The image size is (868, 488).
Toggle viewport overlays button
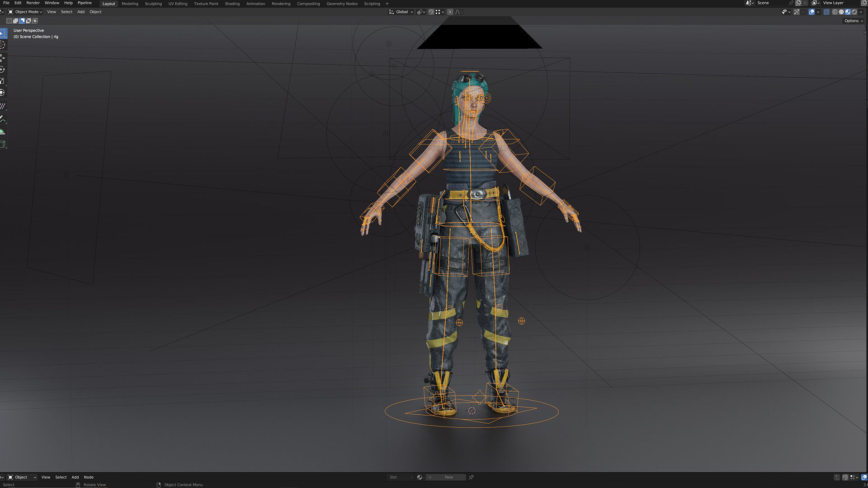[811, 12]
